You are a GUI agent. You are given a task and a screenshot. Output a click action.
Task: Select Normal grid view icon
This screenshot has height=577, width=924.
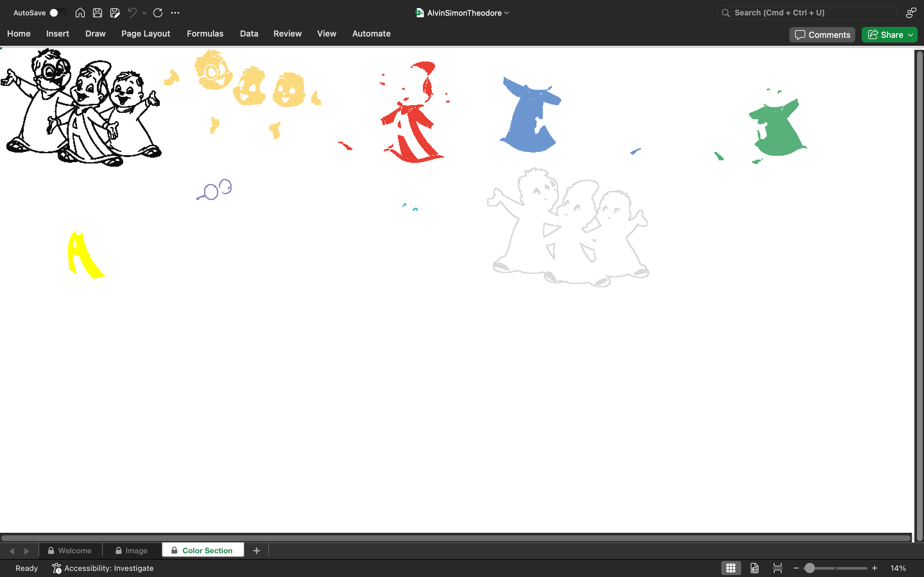[x=731, y=568]
